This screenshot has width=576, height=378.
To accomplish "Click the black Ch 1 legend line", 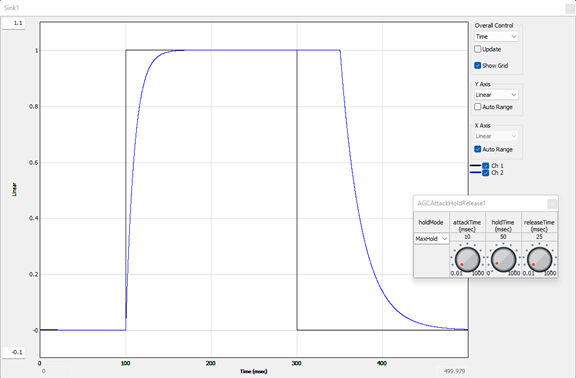I will pyautogui.click(x=476, y=166).
